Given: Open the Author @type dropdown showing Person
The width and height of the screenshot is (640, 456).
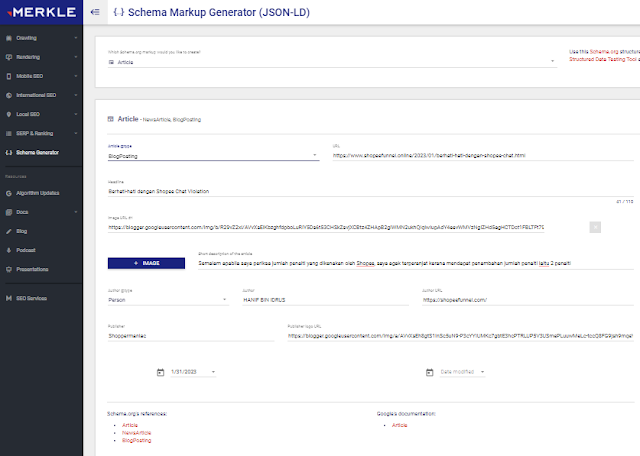Looking at the screenshot, I should point(168,300).
